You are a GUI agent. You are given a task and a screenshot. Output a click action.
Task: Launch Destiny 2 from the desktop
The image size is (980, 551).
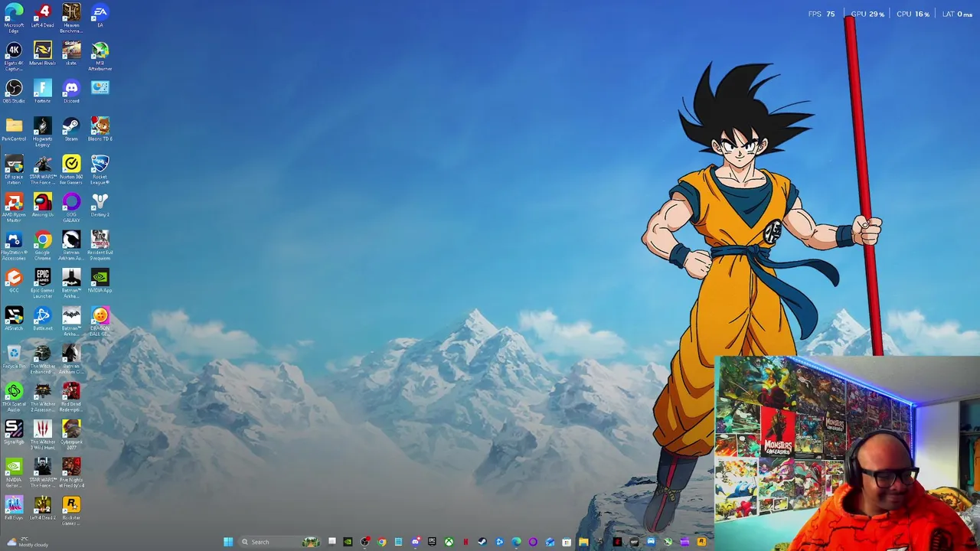click(100, 205)
